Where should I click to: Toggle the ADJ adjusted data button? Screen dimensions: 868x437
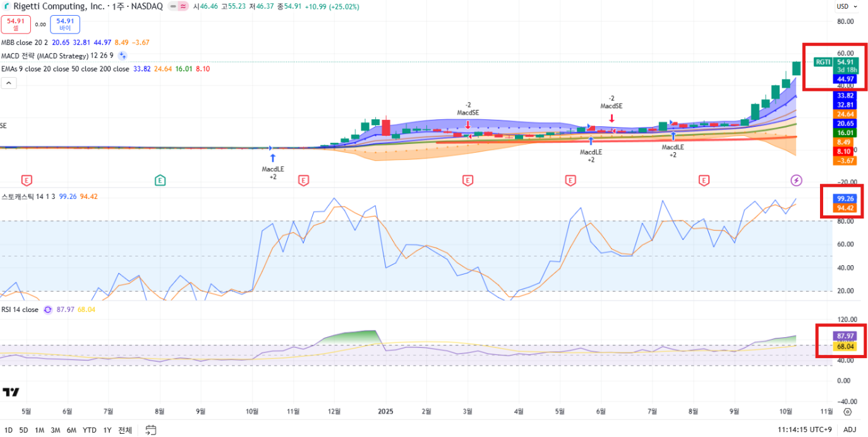(850, 430)
